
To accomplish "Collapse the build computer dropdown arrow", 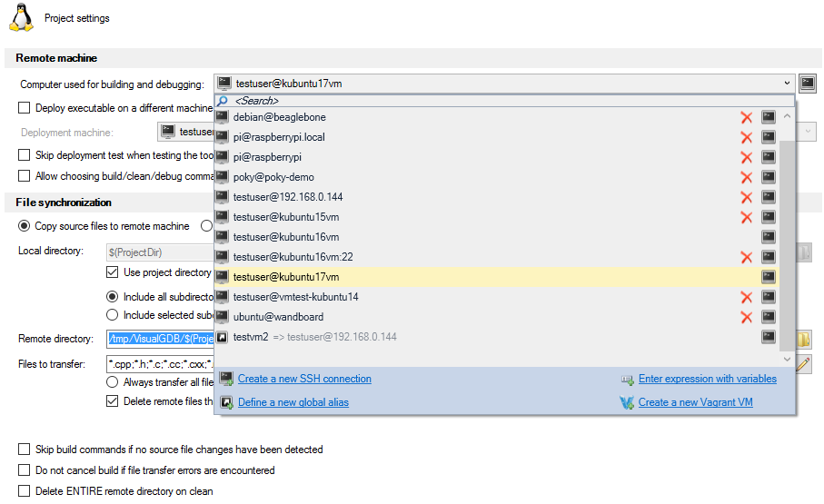I will 787,83.
